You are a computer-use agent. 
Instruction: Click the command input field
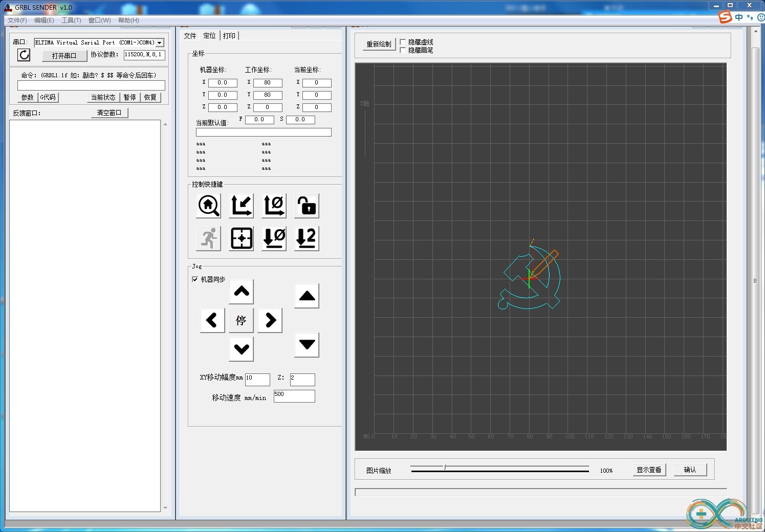click(x=91, y=85)
